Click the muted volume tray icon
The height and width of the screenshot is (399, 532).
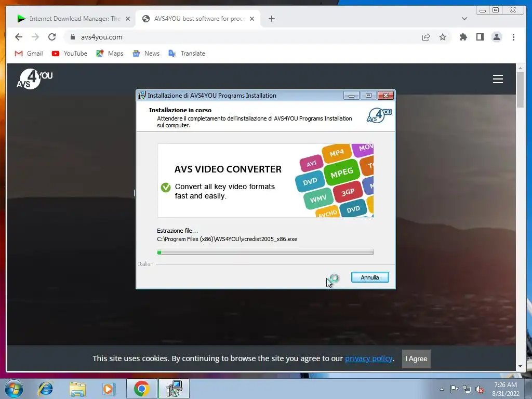[x=480, y=389]
